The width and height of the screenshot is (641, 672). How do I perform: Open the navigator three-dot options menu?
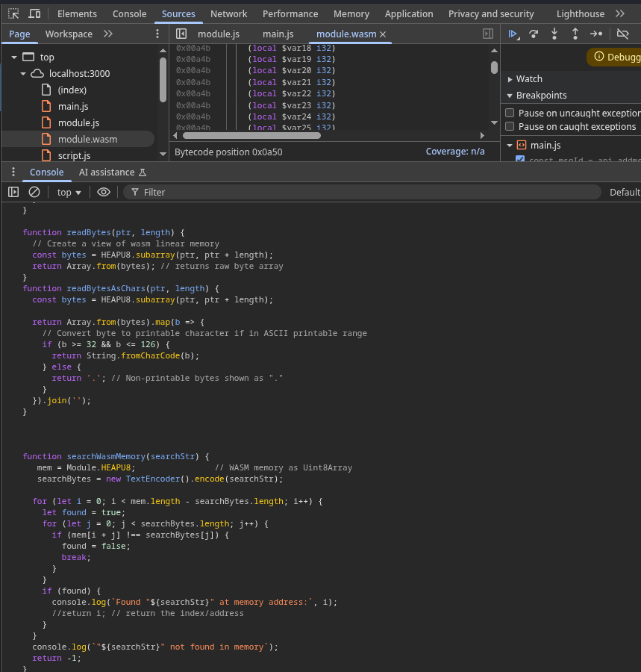point(157,34)
